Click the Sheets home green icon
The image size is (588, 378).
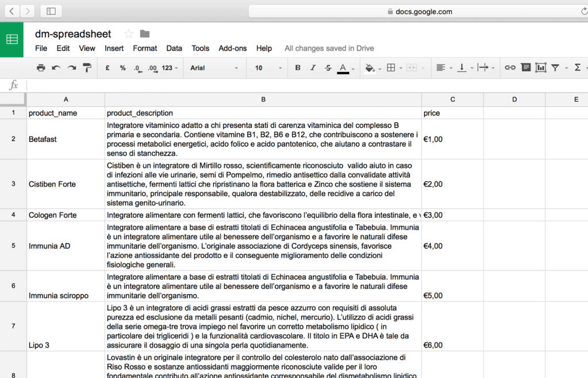click(11, 40)
